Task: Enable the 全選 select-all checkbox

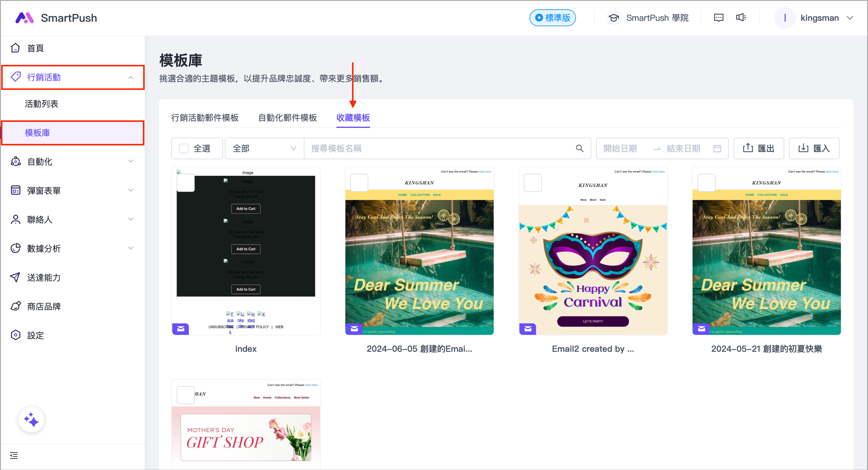Action: 184,148
